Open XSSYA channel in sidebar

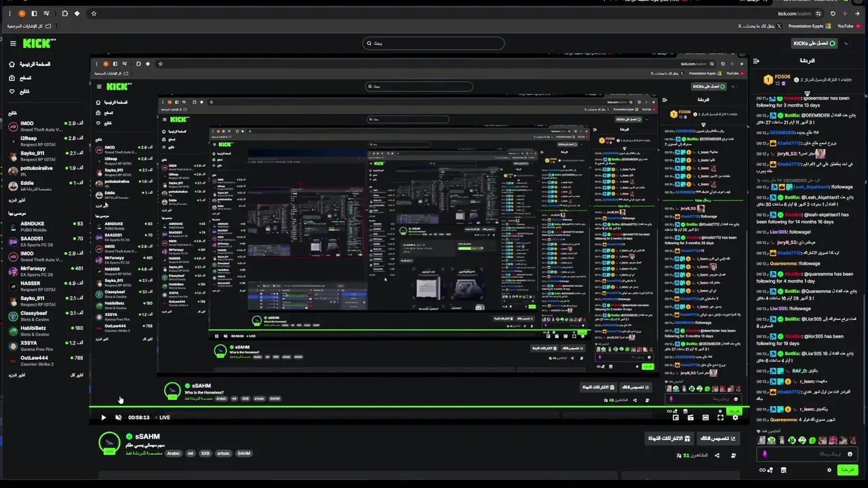pyautogui.click(x=46, y=346)
